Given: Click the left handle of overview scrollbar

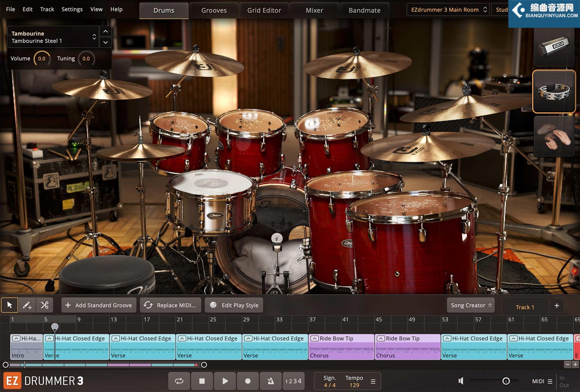Looking at the screenshot, I should pos(6,365).
